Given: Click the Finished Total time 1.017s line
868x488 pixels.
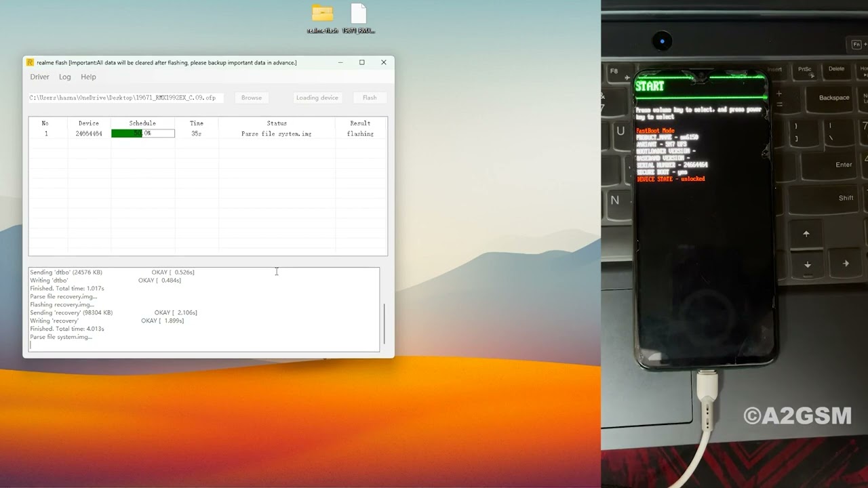Looking at the screenshot, I should pos(67,289).
